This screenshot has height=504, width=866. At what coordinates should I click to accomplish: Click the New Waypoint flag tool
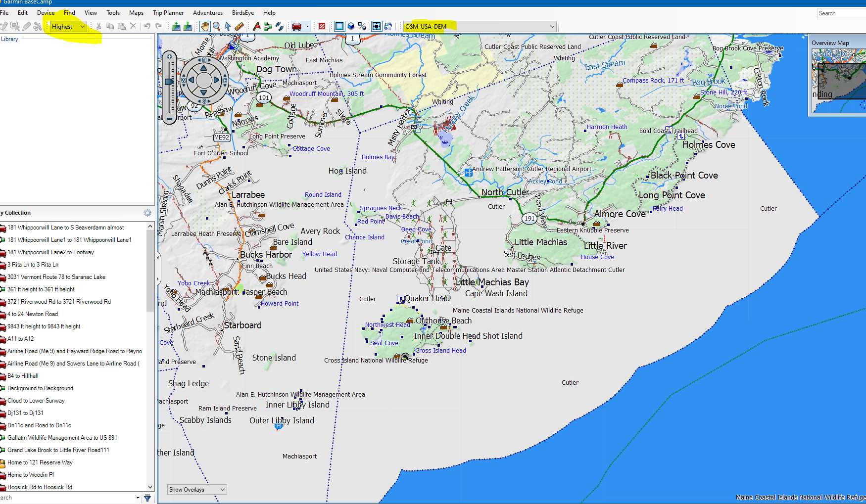point(257,27)
